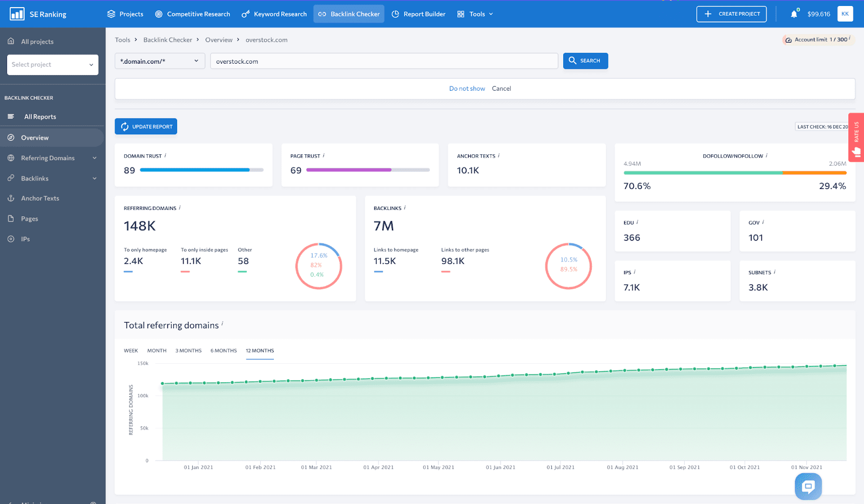Select the WEEK chart range tab
Screen dimensions: 864x504
(x=131, y=351)
